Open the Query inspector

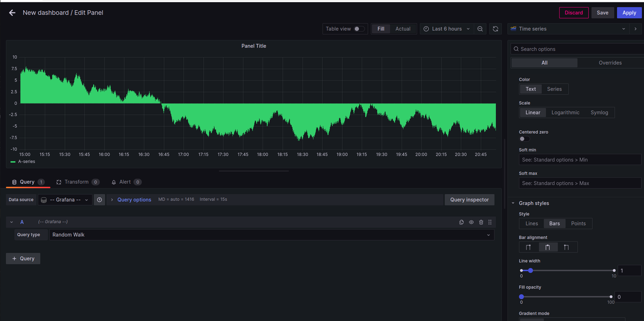click(469, 200)
